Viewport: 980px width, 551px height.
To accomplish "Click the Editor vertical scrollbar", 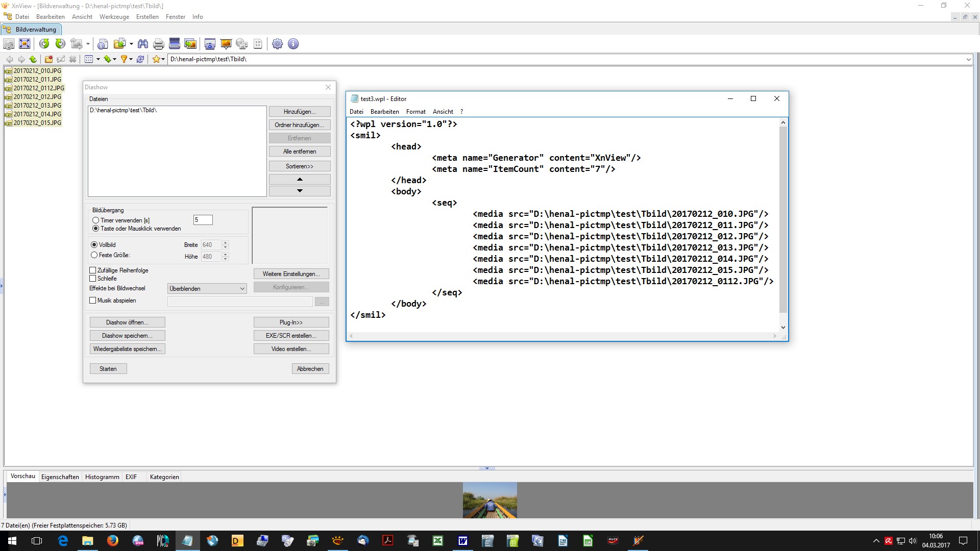I will click(783, 219).
